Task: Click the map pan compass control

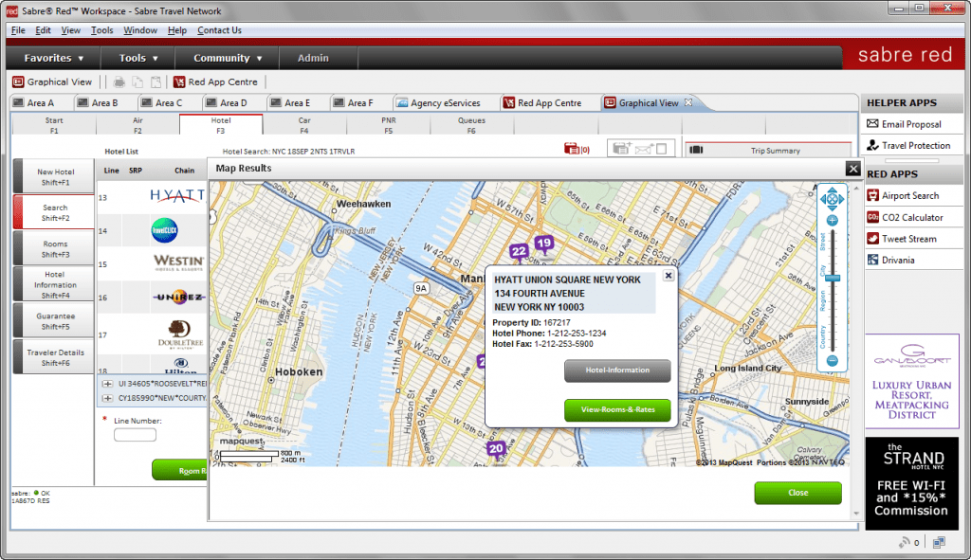Action: [x=832, y=199]
